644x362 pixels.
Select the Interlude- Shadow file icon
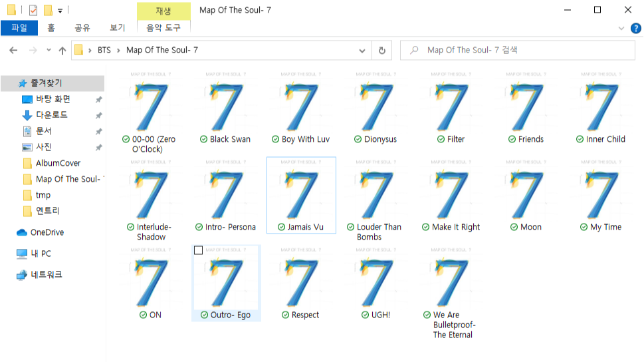point(150,190)
